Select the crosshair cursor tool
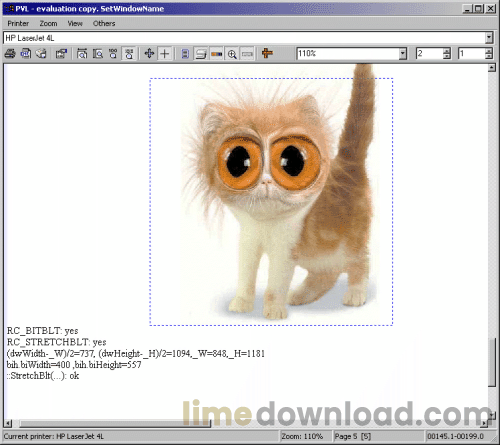This screenshot has width=500, height=445. (165, 53)
